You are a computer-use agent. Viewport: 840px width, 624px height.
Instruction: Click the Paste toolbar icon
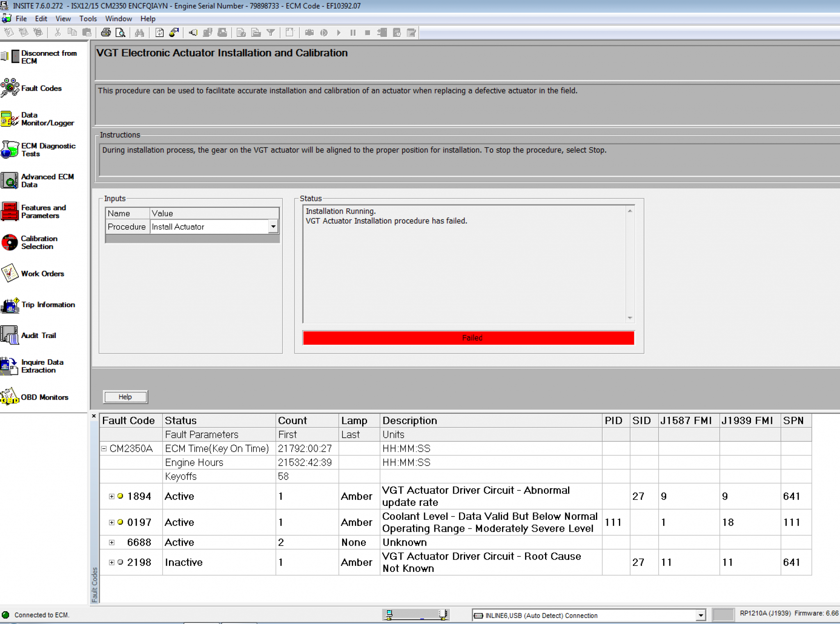click(x=87, y=32)
